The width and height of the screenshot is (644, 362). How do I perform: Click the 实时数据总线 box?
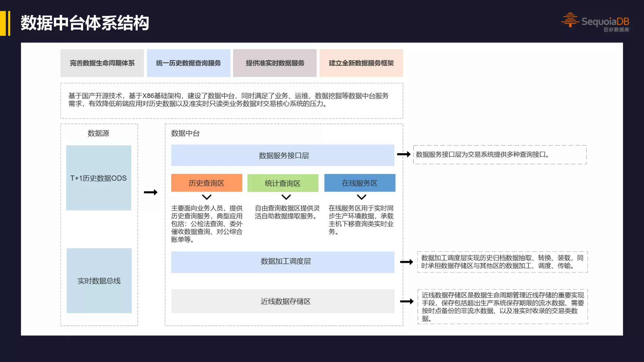click(x=99, y=281)
